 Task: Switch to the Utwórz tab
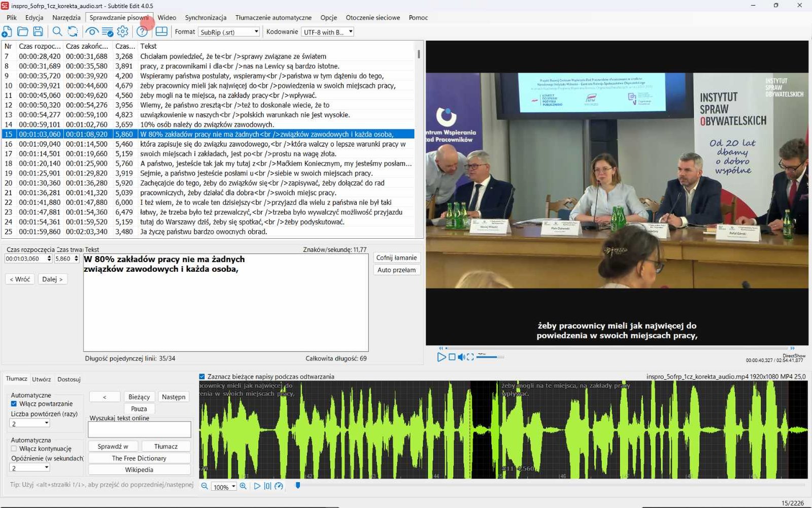41,379
